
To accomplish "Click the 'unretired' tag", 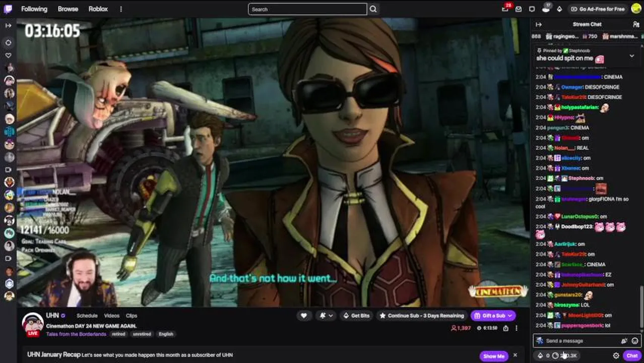I will (142, 334).
